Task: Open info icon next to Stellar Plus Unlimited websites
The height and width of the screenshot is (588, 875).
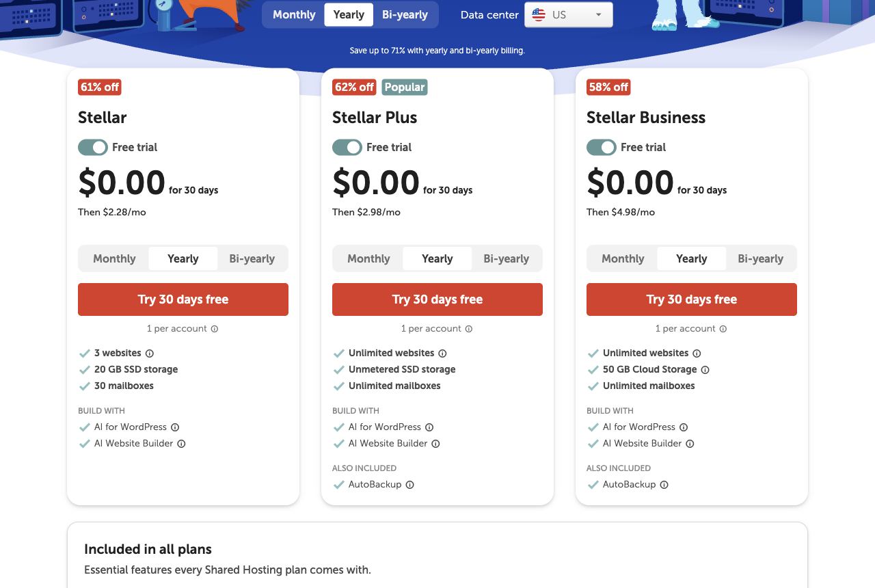Action: [x=442, y=353]
